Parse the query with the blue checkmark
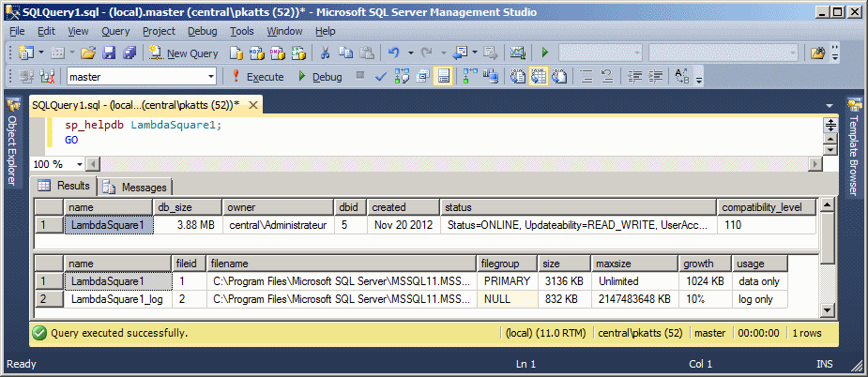868x377 pixels. (x=380, y=77)
